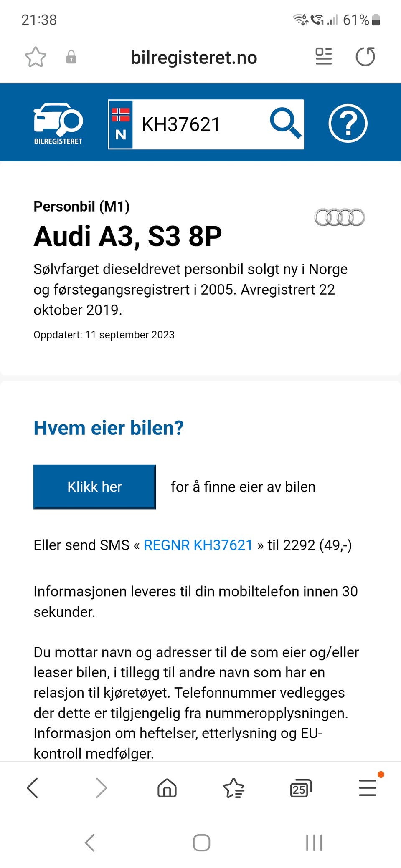Screen dimensions: 401x868
Task: Open browser home page icon
Action: [167, 788]
